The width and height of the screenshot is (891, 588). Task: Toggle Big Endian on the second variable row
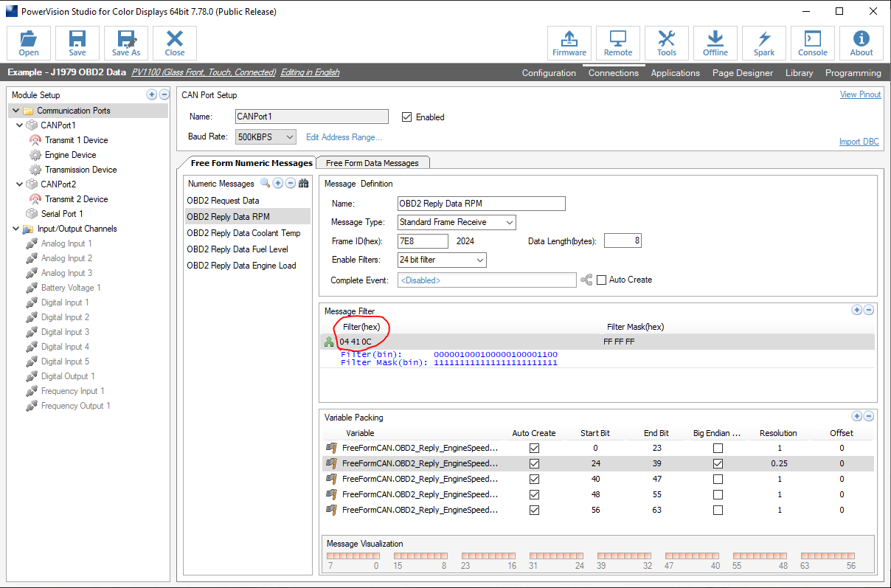[718, 463]
